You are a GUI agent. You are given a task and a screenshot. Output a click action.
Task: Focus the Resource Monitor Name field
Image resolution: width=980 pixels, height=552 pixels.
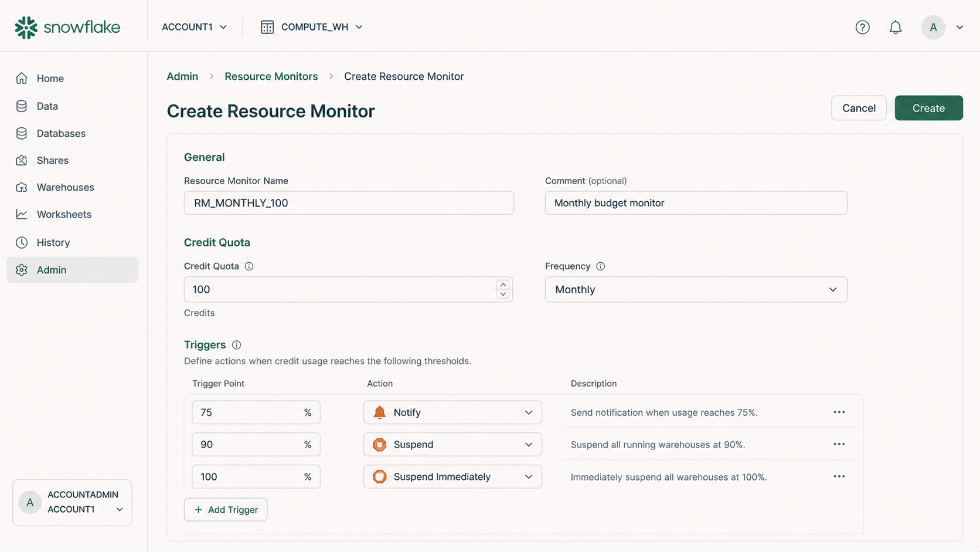(349, 203)
